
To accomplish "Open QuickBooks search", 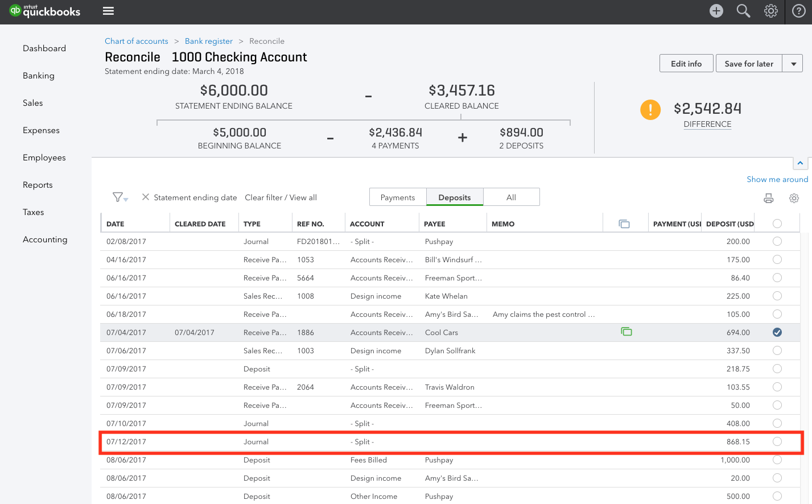I will (743, 11).
